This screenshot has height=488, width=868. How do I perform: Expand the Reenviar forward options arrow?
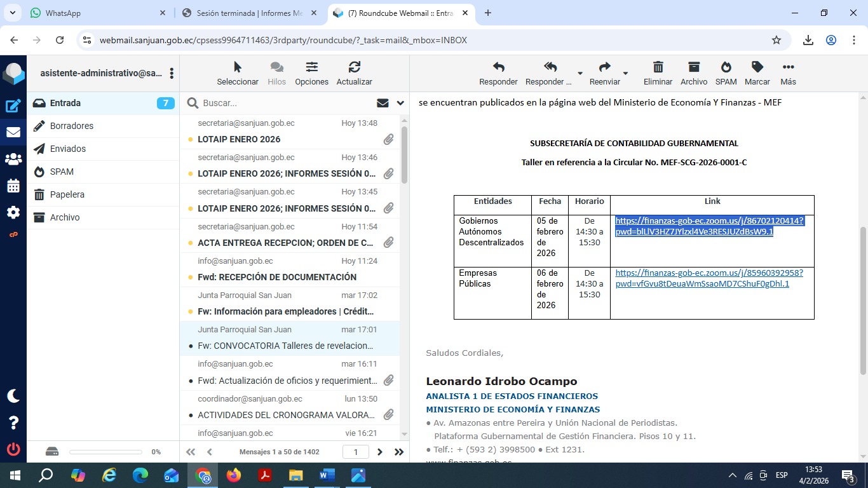point(625,74)
